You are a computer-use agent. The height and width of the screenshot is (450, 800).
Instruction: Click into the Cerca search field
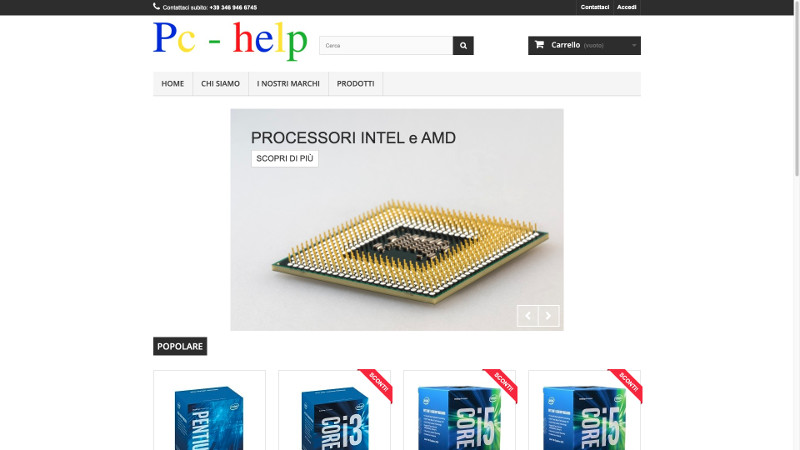(x=386, y=45)
